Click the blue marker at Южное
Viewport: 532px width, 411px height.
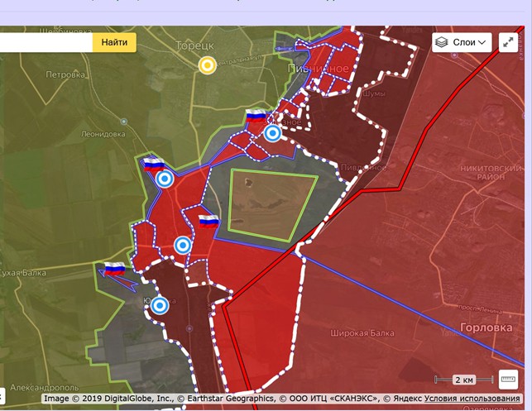pos(160,305)
